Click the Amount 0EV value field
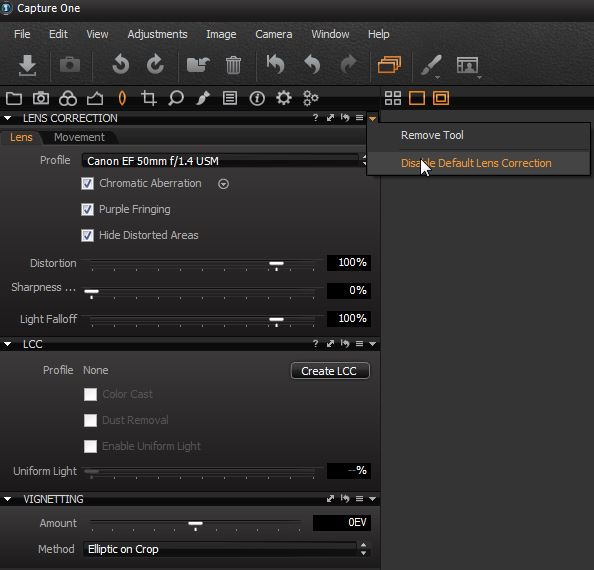Image resolution: width=594 pixels, height=570 pixels. pos(342,523)
